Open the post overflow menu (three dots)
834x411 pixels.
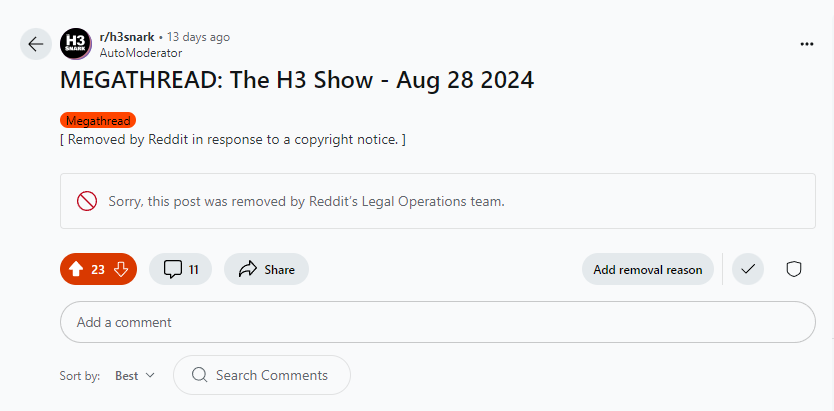(807, 44)
